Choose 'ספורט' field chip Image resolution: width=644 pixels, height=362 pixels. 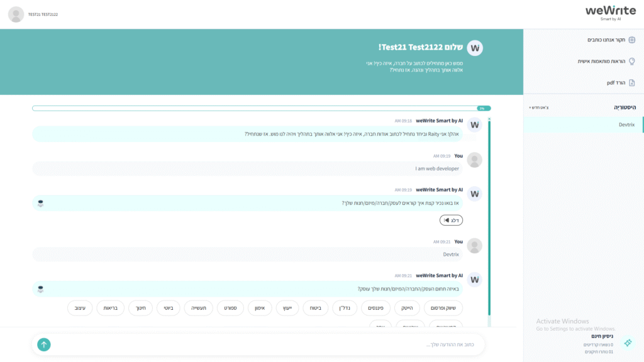(x=230, y=308)
